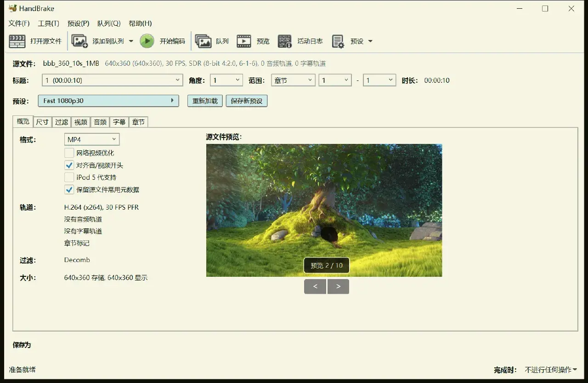Show next preview image with > button
588x383 pixels.
[x=338, y=286]
